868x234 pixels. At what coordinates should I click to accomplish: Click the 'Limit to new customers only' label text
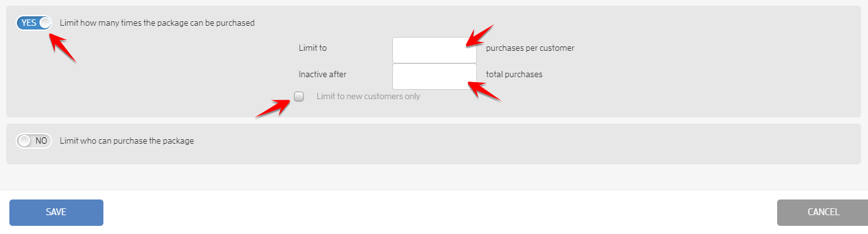(368, 97)
